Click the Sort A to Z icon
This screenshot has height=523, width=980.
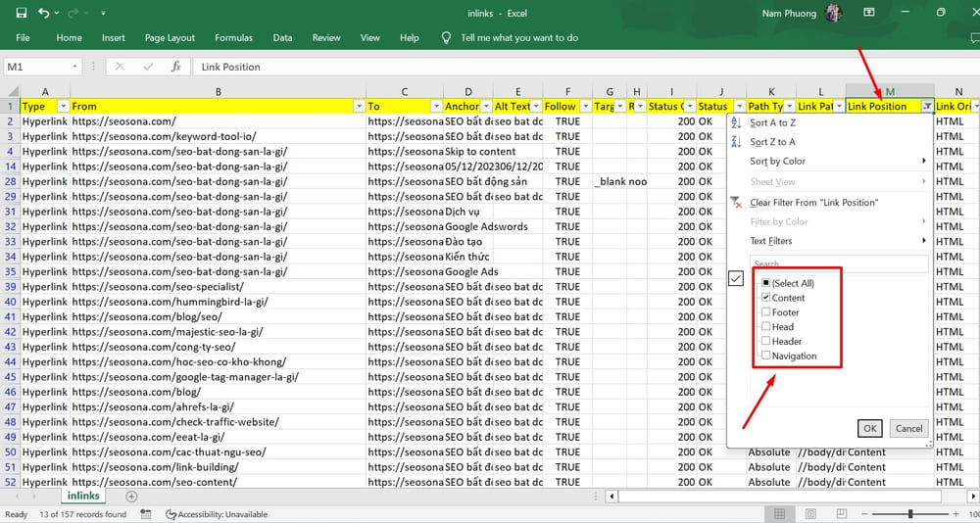coord(736,123)
